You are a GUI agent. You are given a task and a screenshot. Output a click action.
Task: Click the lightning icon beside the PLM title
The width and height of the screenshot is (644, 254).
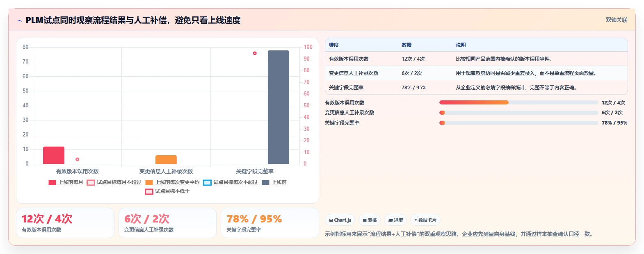click(x=19, y=20)
